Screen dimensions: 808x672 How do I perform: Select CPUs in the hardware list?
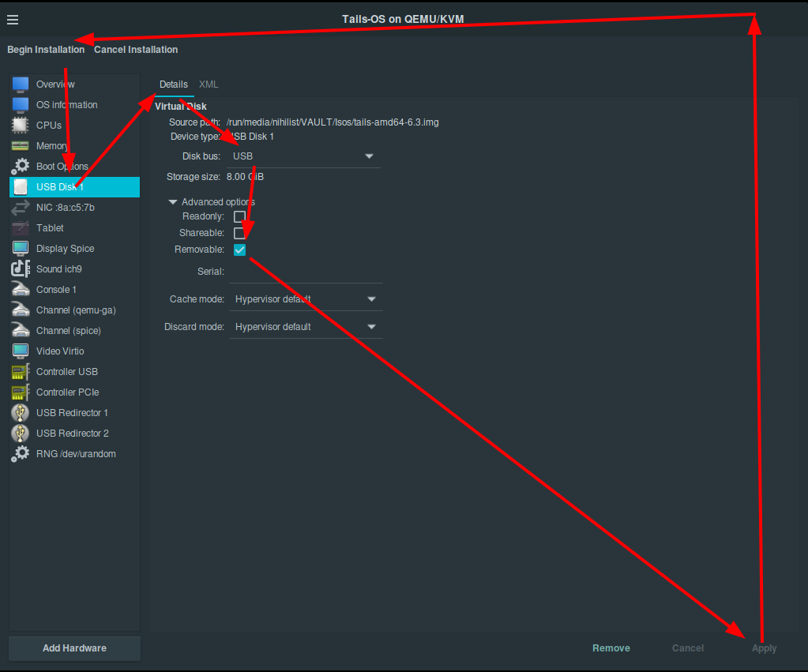(75, 126)
